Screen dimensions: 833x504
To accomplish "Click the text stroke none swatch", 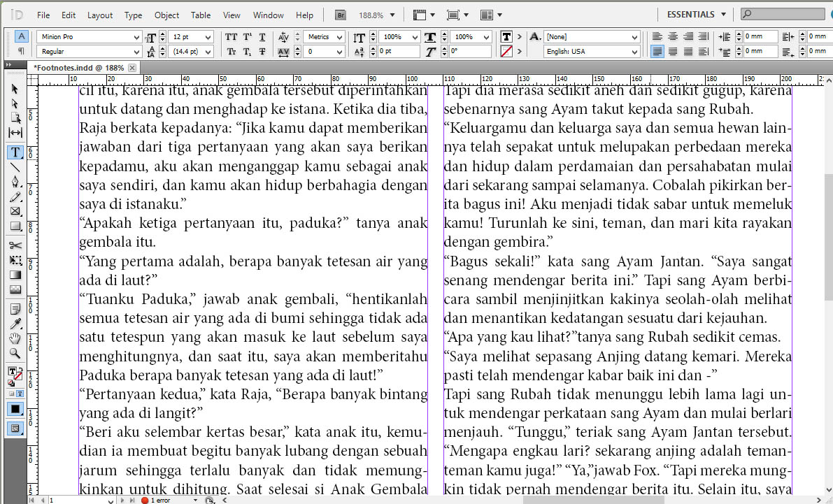I will [x=506, y=52].
